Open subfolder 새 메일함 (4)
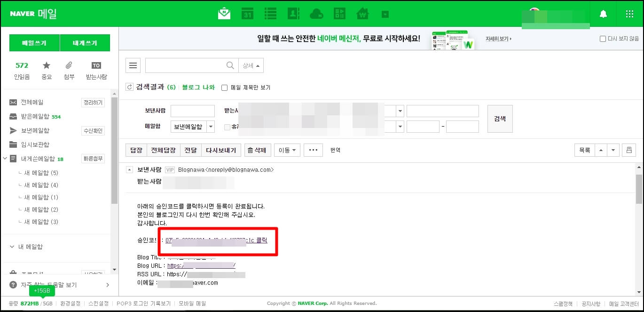Screen dimensions: 644x312 point(41,185)
